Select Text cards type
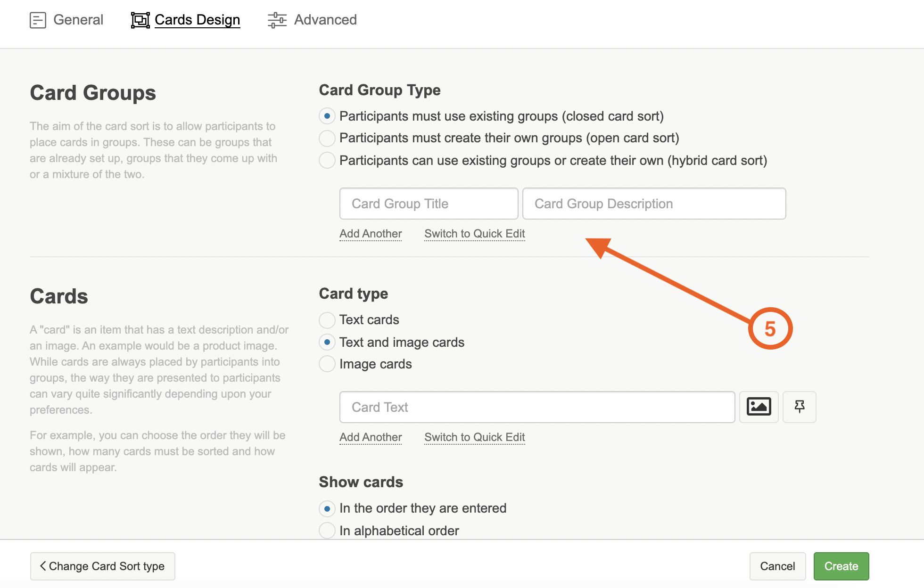Viewport: 924px width, 588px height. pos(327,320)
